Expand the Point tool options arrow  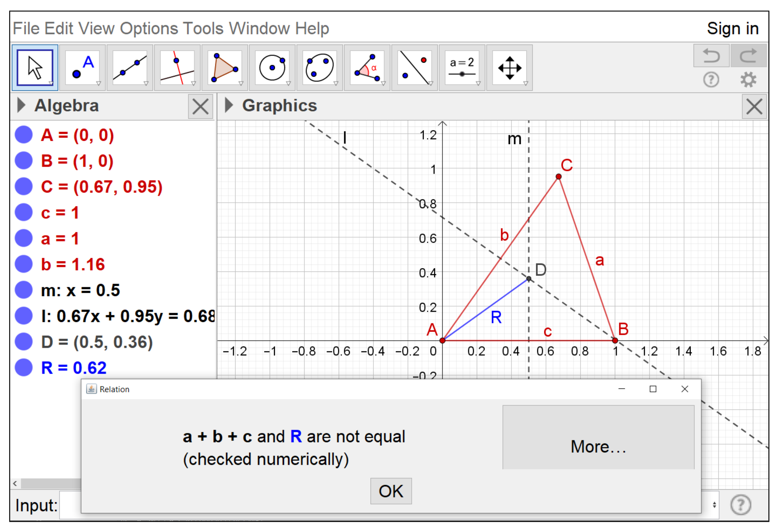[x=99, y=83]
